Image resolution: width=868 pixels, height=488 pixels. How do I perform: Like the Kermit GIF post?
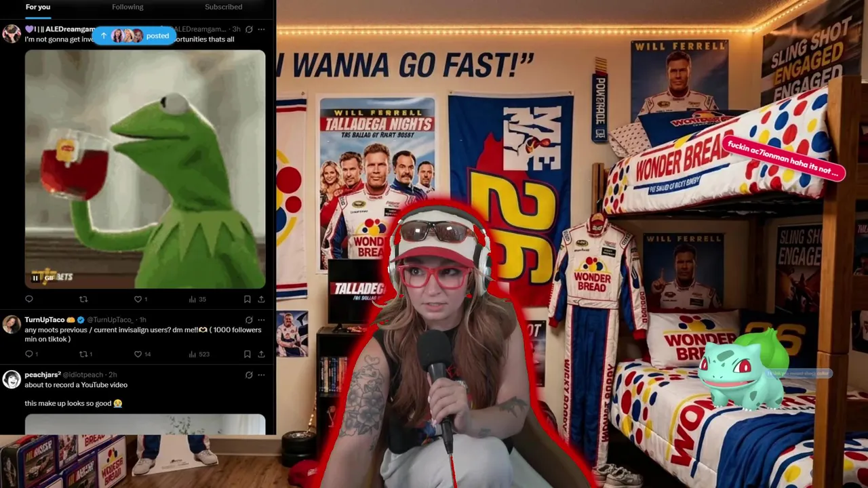click(x=140, y=299)
